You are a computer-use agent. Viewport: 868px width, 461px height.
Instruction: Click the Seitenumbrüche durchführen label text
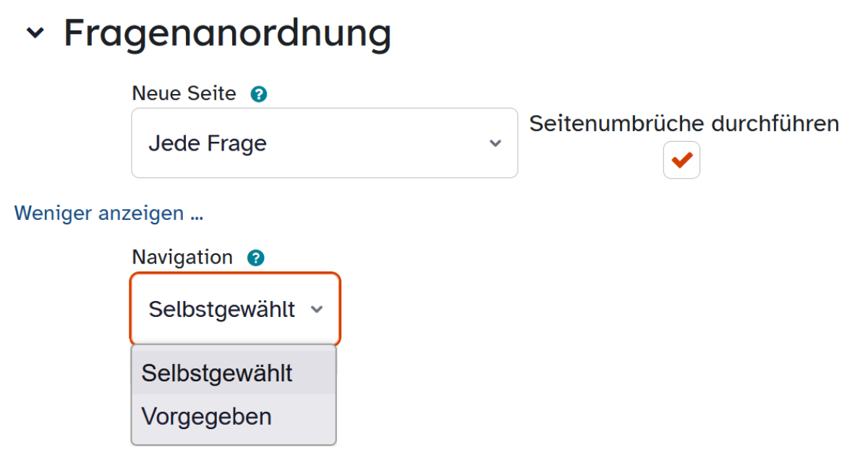point(684,123)
